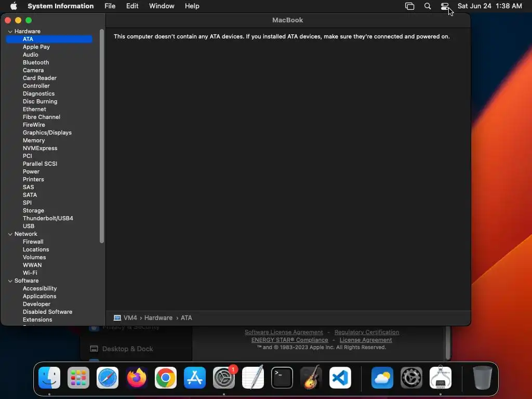Select Wi-Fi under Network
This screenshot has height=399, width=532.
tap(30, 273)
